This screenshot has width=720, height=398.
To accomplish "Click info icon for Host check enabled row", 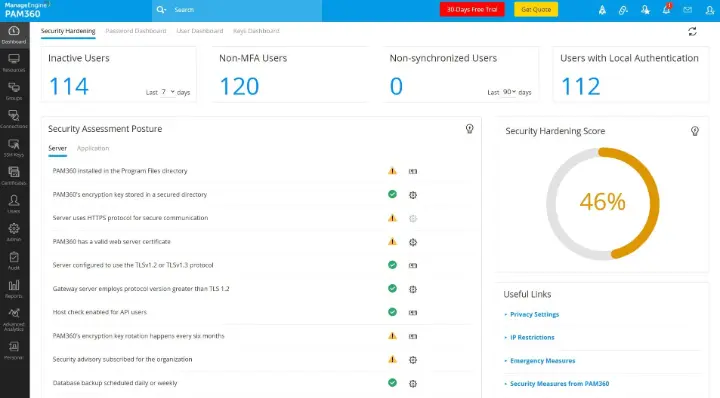I will [413, 313].
